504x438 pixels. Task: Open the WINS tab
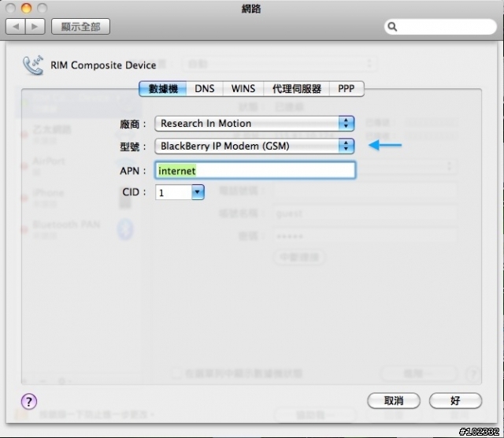[243, 88]
